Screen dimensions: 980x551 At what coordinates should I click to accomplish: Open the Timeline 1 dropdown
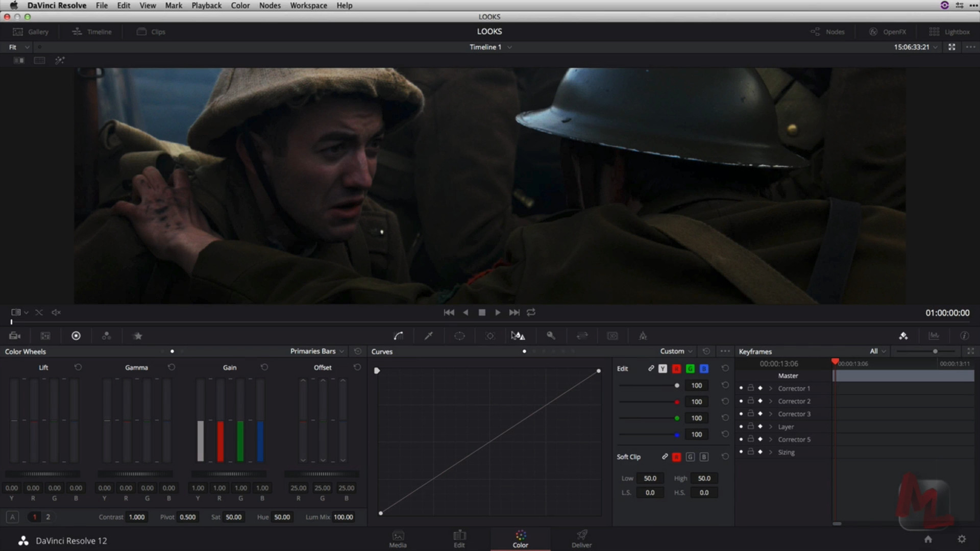point(490,47)
